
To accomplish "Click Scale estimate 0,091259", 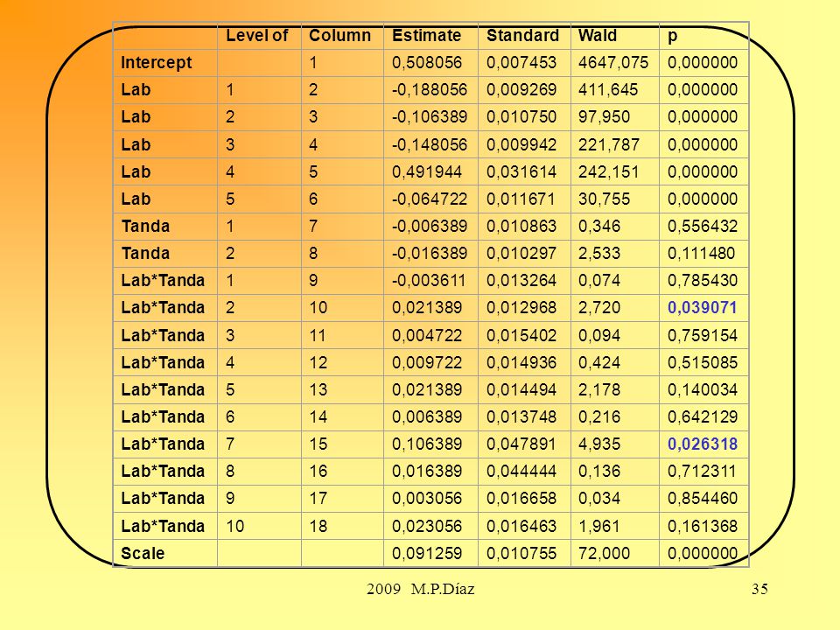I will pos(426,553).
